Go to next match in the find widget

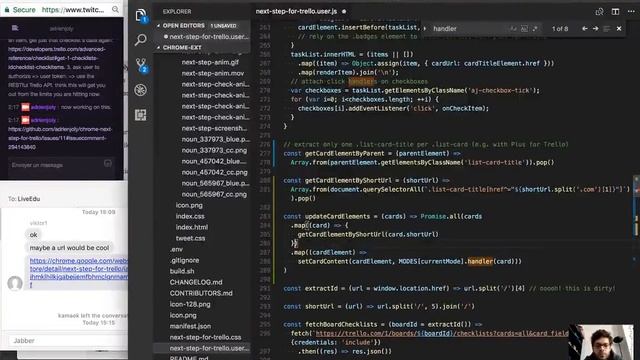coord(596,29)
